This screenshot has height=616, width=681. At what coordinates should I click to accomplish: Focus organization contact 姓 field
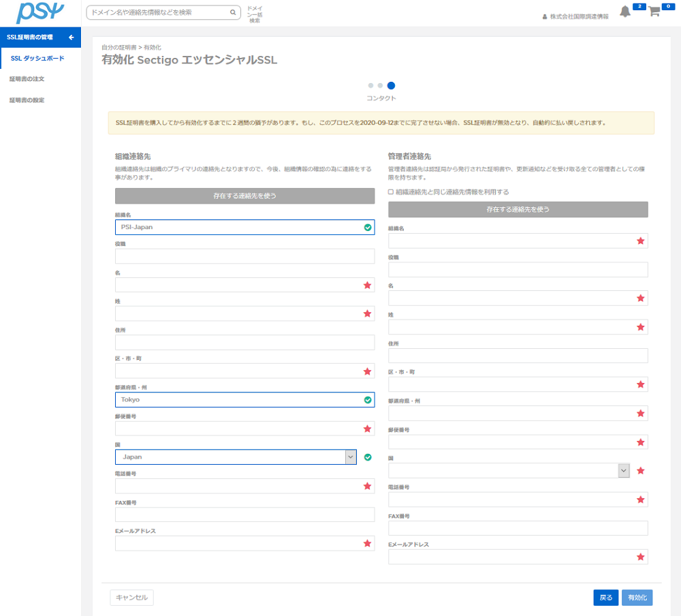(x=244, y=313)
